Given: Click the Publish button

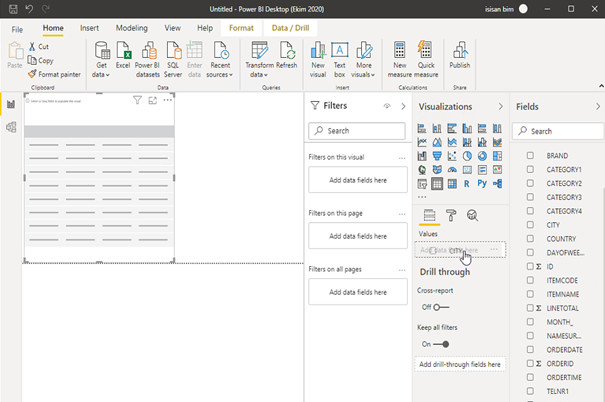Looking at the screenshot, I should coord(460,55).
